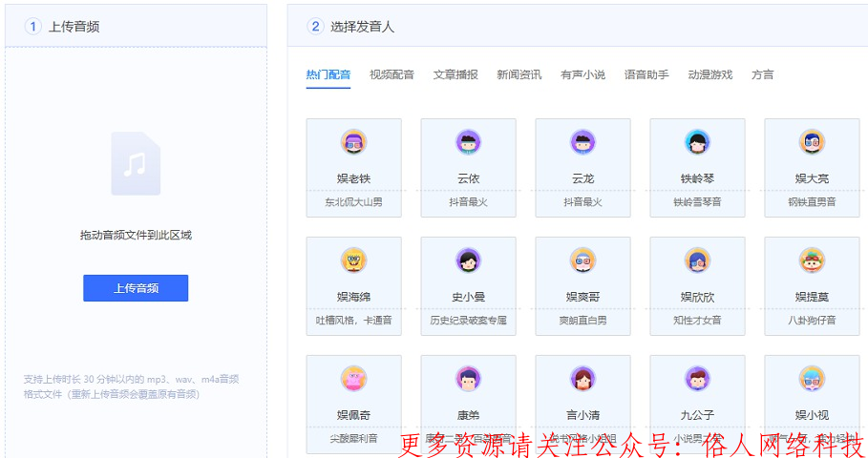Select the 康弟 voice avatar
Viewport: 868px width, 458px height.
[x=468, y=379]
